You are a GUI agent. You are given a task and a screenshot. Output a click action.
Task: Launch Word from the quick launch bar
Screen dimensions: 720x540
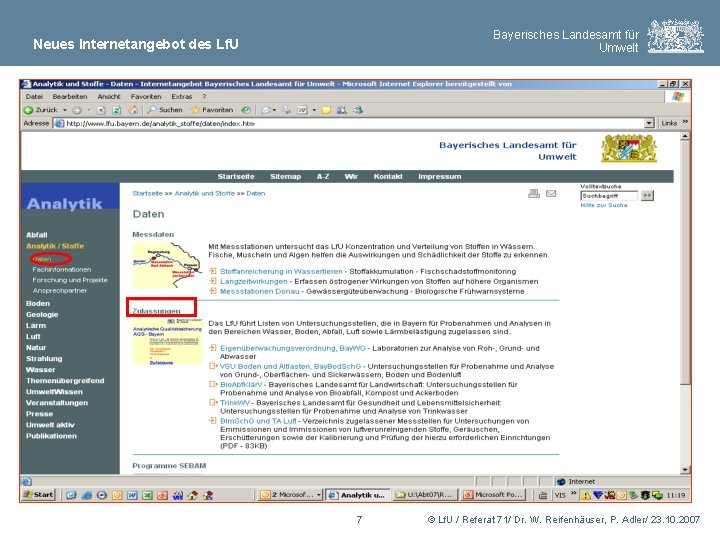[132, 495]
